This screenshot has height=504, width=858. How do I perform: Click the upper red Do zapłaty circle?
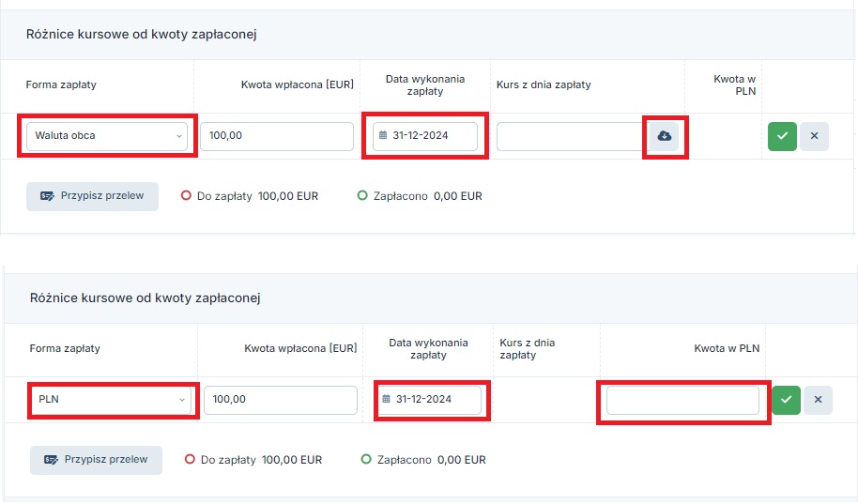point(186,195)
